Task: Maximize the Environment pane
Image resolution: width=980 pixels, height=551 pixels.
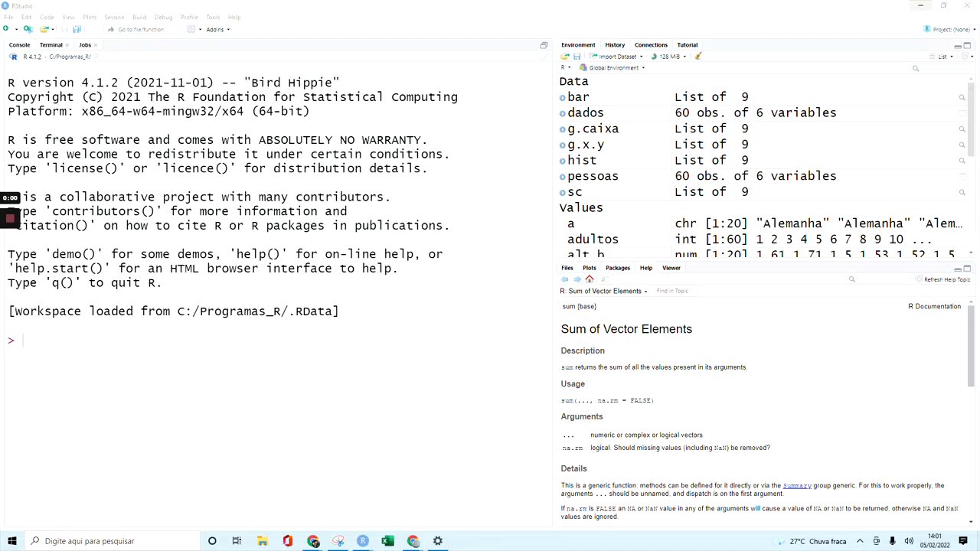Action: (x=967, y=45)
